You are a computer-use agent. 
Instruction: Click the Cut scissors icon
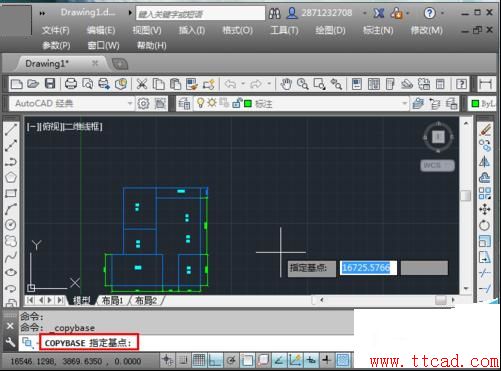coord(142,84)
